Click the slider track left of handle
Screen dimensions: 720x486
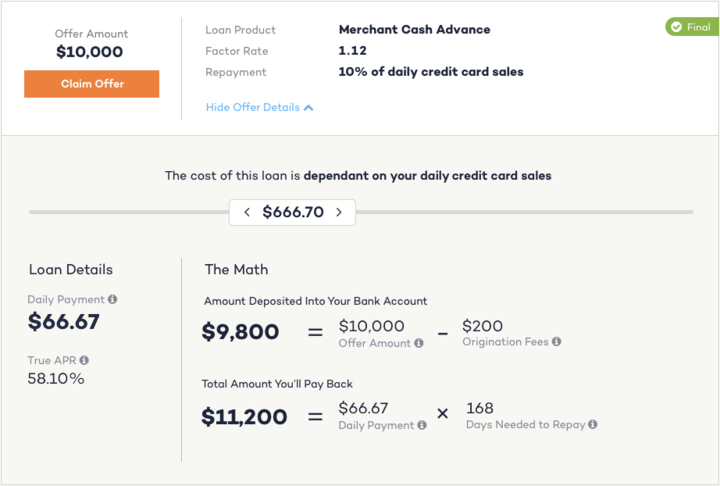pyautogui.click(x=129, y=212)
